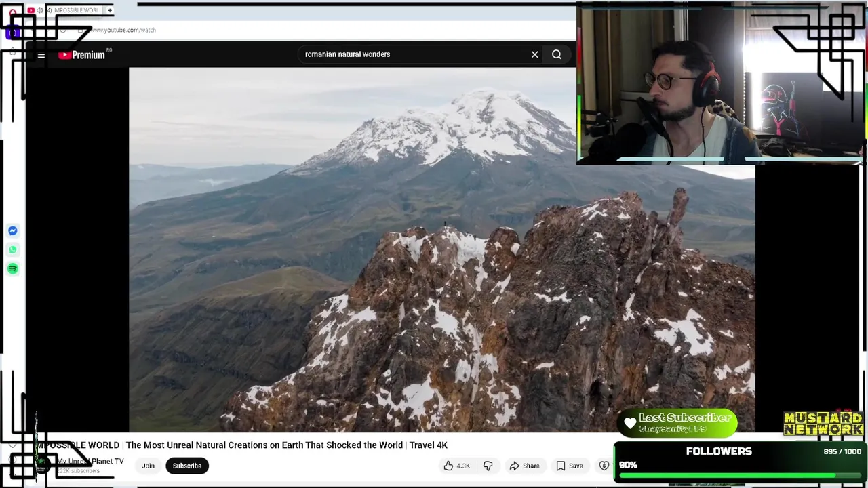
Task: Open WhatsApp in the browser sidebar
Action: pos(13,250)
